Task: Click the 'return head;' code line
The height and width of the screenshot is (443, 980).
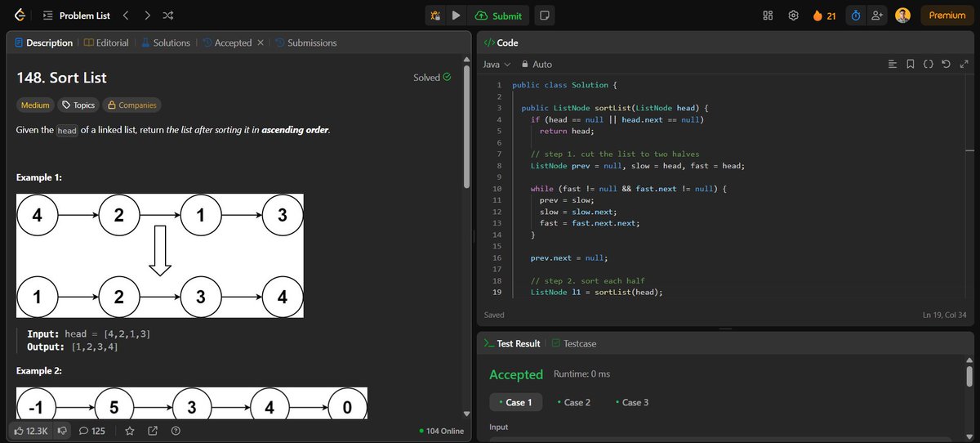Action: tap(567, 131)
